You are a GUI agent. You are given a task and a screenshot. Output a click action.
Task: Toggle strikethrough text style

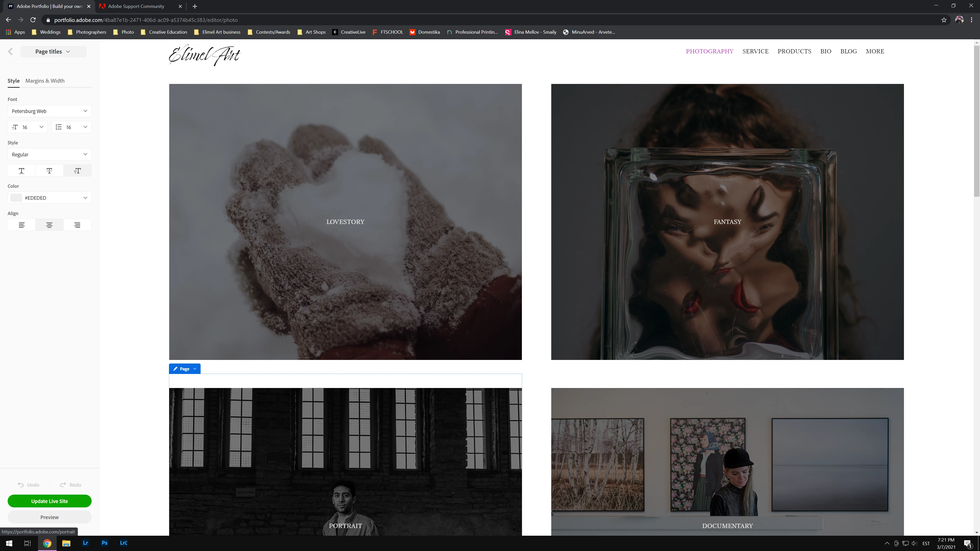[50, 171]
